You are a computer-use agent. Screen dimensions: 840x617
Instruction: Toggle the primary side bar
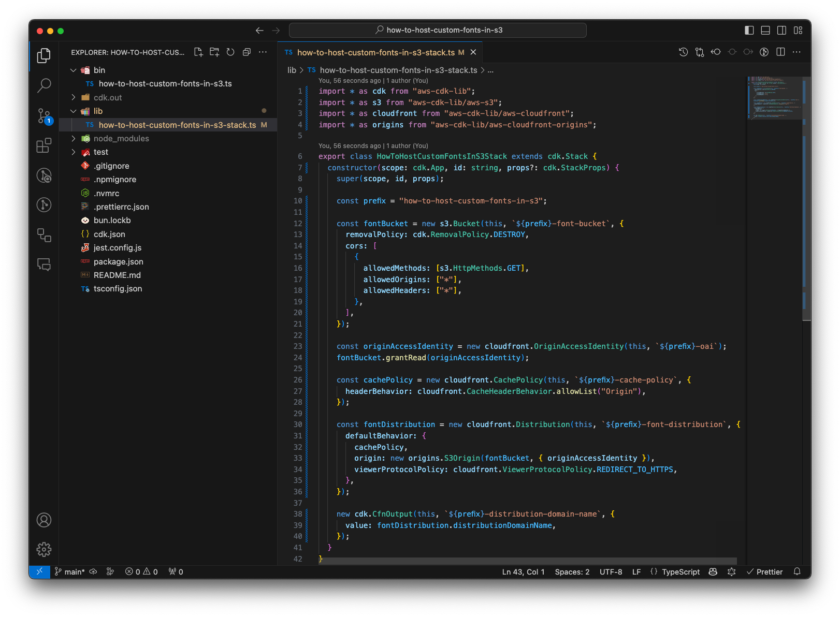(749, 31)
